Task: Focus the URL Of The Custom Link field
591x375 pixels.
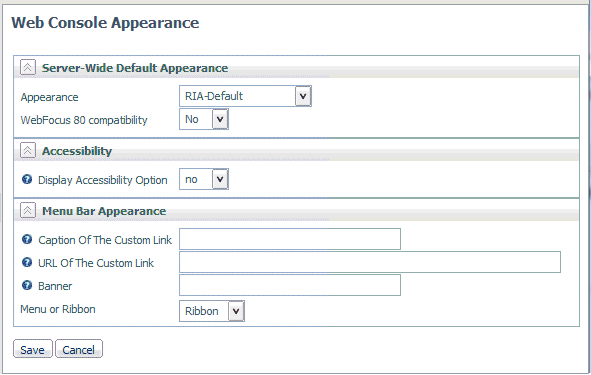Action: (370, 262)
